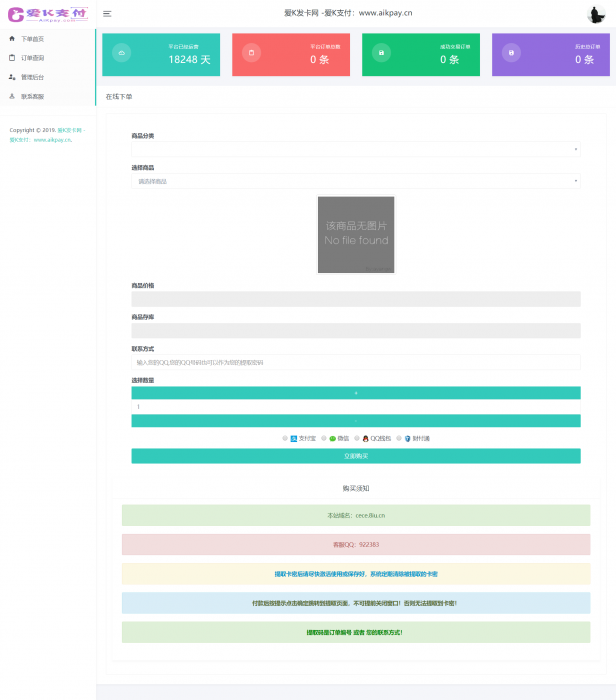Click the icon on purple history-orders card
The image size is (616, 700).
coord(512,53)
